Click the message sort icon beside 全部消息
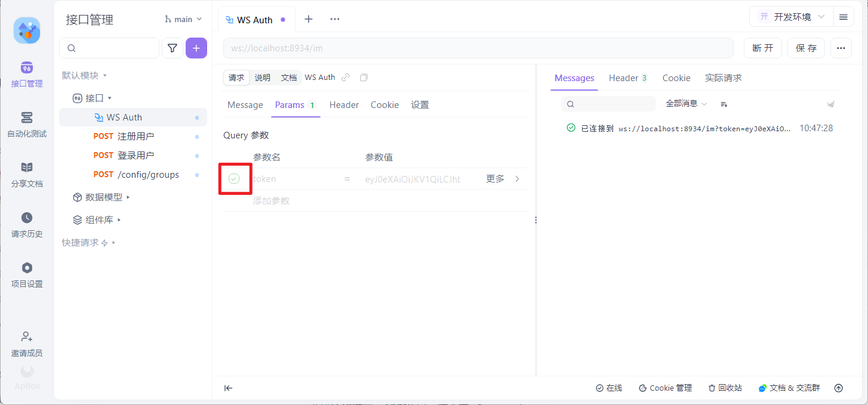868x405 pixels. coord(724,104)
